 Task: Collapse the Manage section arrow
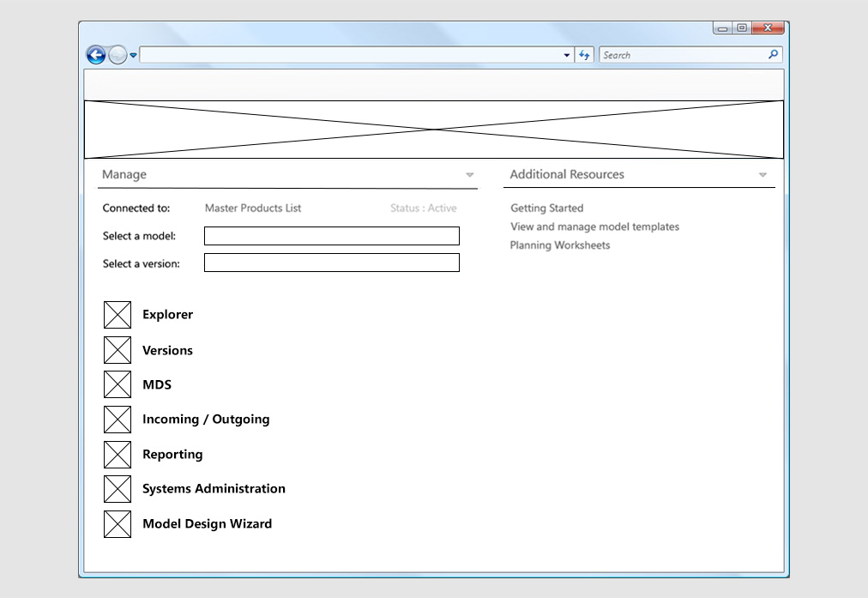point(469,175)
